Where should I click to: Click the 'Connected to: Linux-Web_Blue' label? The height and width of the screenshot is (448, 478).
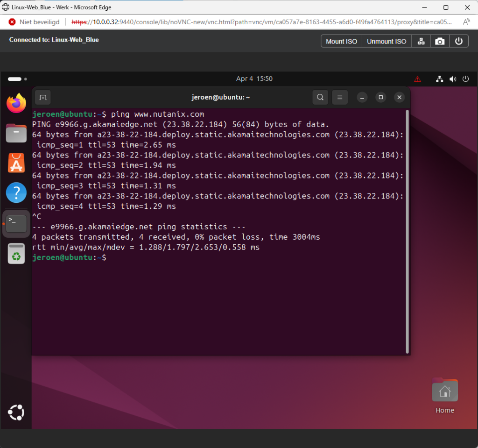pyautogui.click(x=54, y=40)
